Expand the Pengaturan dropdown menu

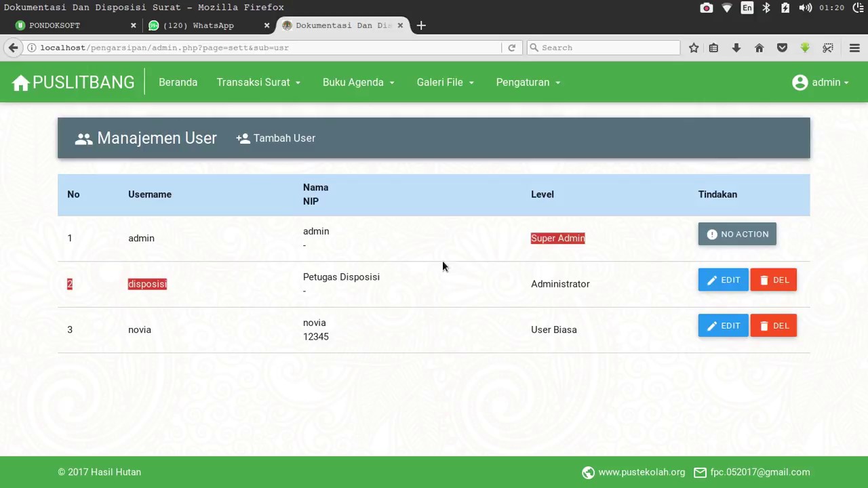528,83
